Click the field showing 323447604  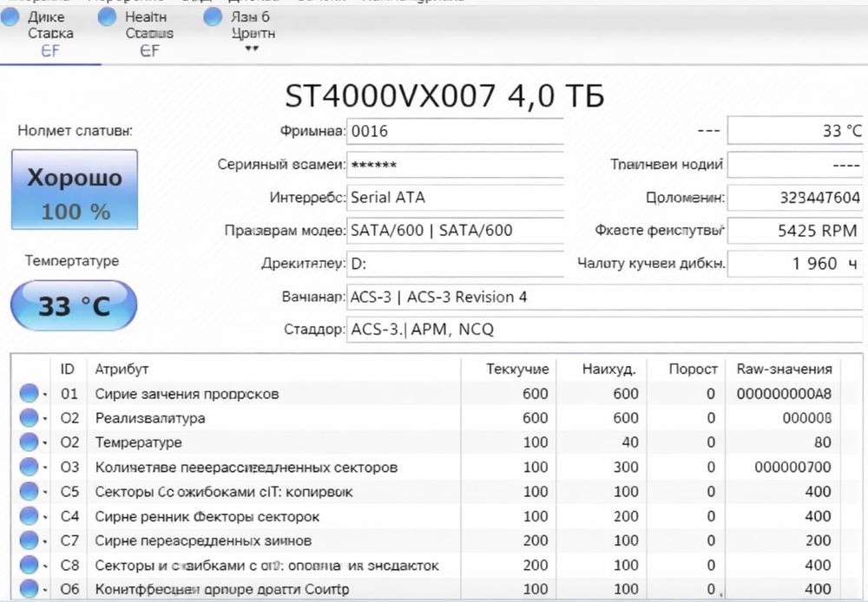pos(795,198)
